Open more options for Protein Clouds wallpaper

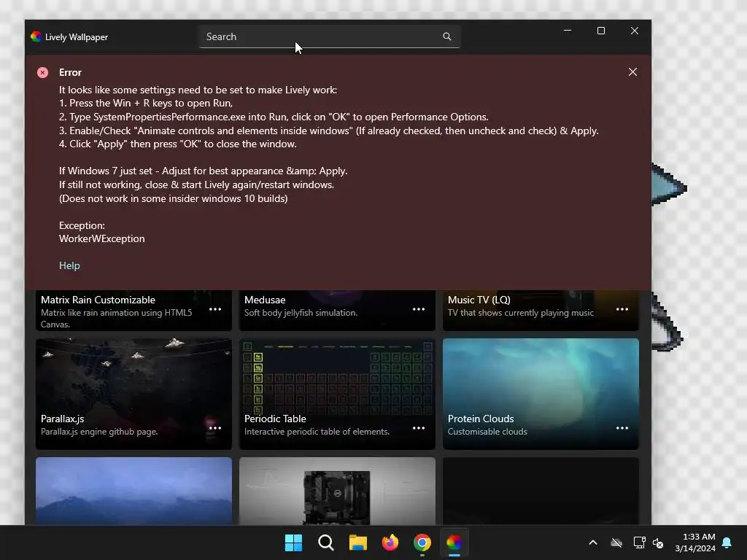coord(622,427)
